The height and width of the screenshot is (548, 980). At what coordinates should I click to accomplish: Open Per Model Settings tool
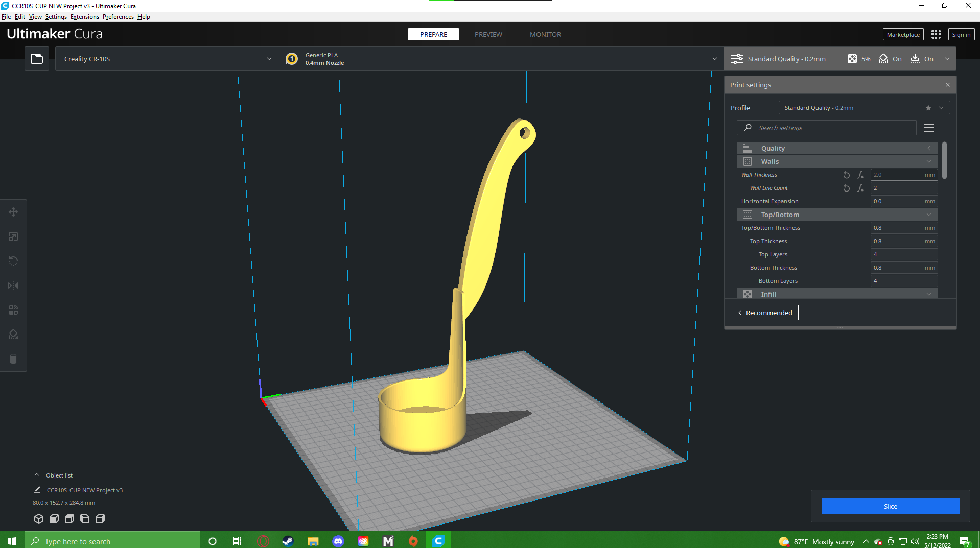13,309
